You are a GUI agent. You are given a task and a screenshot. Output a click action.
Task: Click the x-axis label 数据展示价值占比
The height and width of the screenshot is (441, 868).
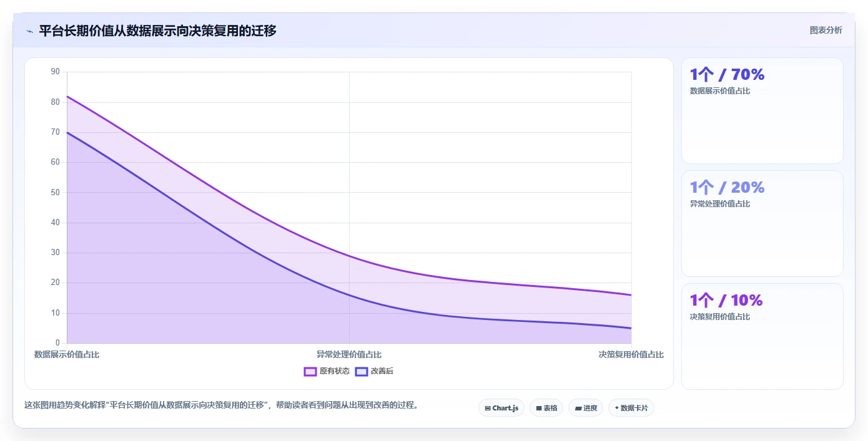click(67, 354)
